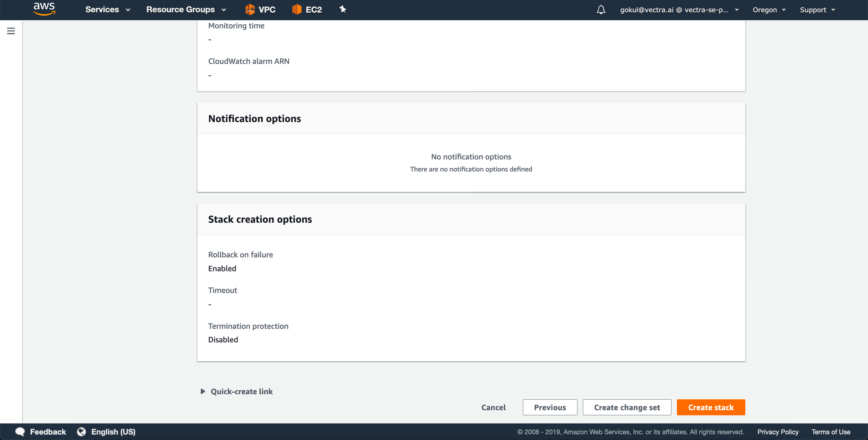
Task: Open the Terms of Use link
Action: [831, 432]
